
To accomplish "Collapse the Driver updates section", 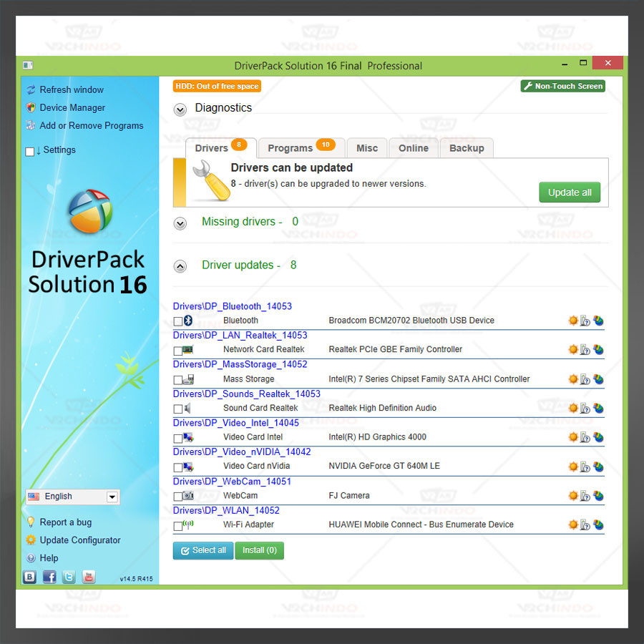I will pos(180,266).
